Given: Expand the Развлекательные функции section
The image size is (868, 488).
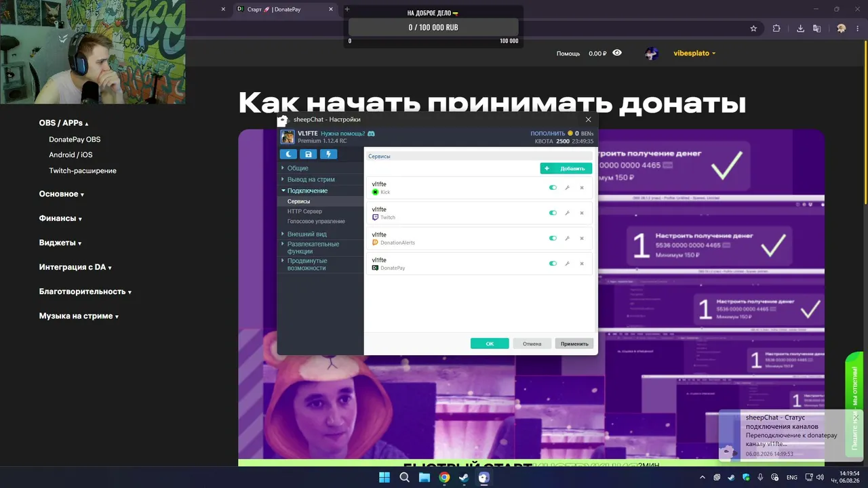Looking at the screenshot, I should pyautogui.click(x=313, y=247).
